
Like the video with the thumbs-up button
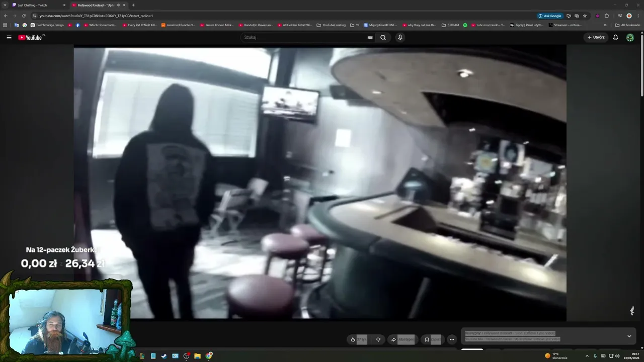tap(358, 339)
